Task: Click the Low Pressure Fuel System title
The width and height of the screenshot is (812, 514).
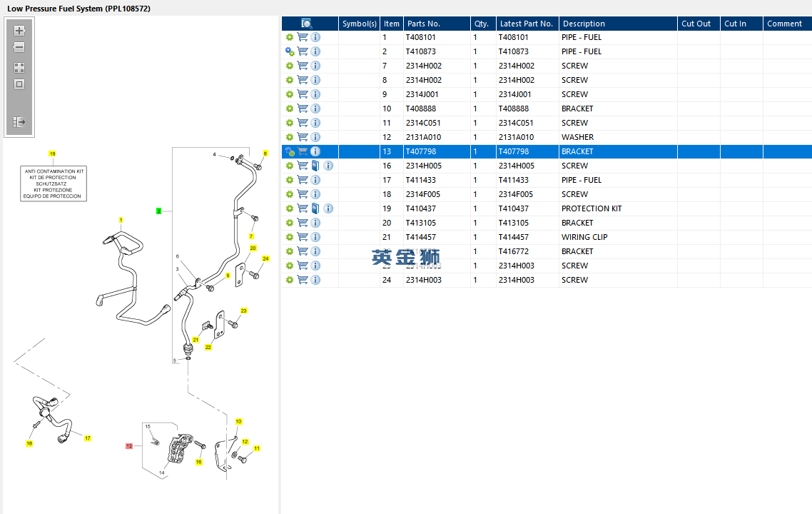Action: pyautogui.click(x=78, y=9)
